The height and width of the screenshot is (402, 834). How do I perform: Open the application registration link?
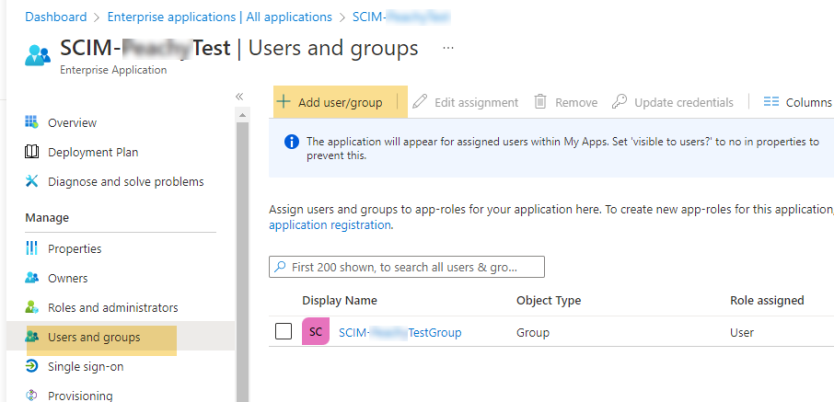[330, 225]
